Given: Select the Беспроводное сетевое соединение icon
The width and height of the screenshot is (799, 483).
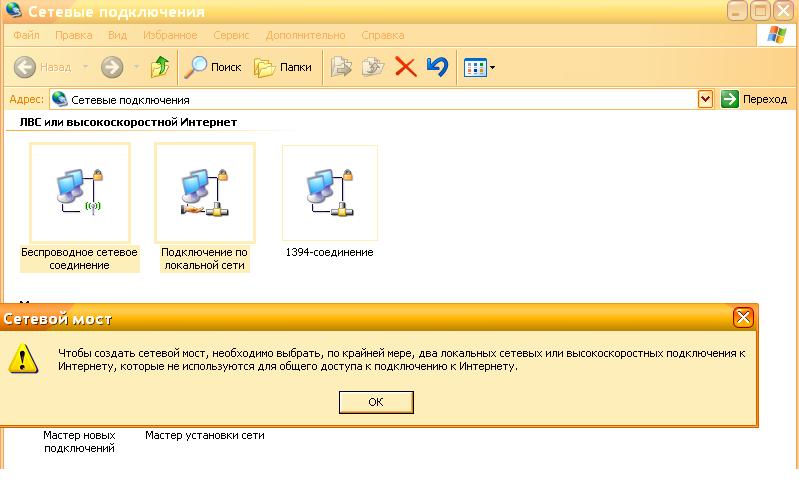Looking at the screenshot, I should [x=79, y=192].
